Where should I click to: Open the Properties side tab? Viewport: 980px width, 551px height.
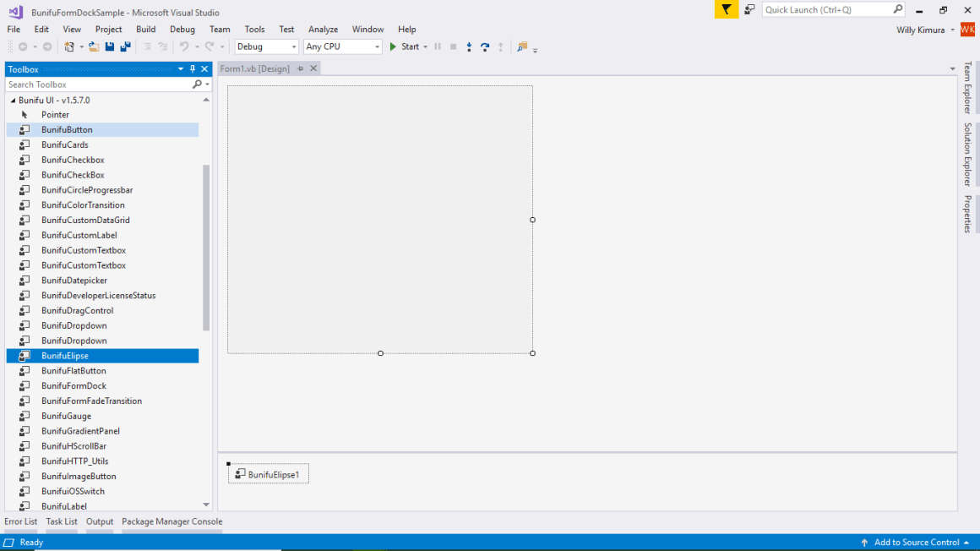pos(967,214)
